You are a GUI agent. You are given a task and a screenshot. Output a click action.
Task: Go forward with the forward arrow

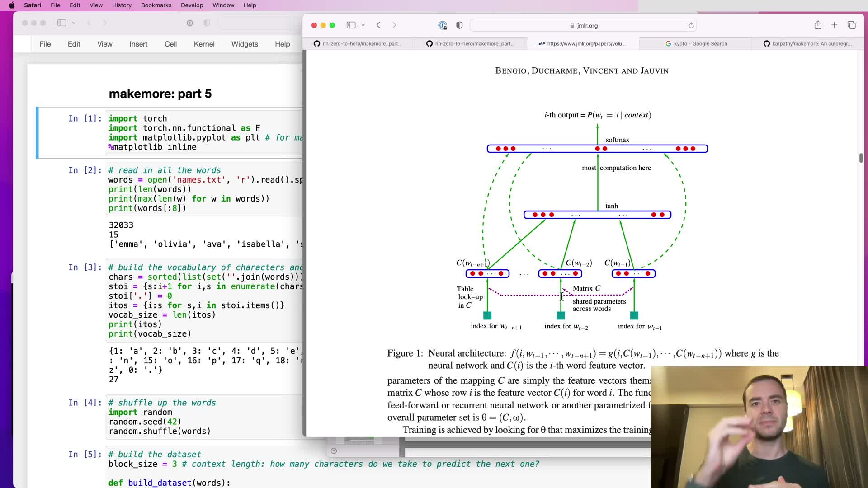(394, 25)
